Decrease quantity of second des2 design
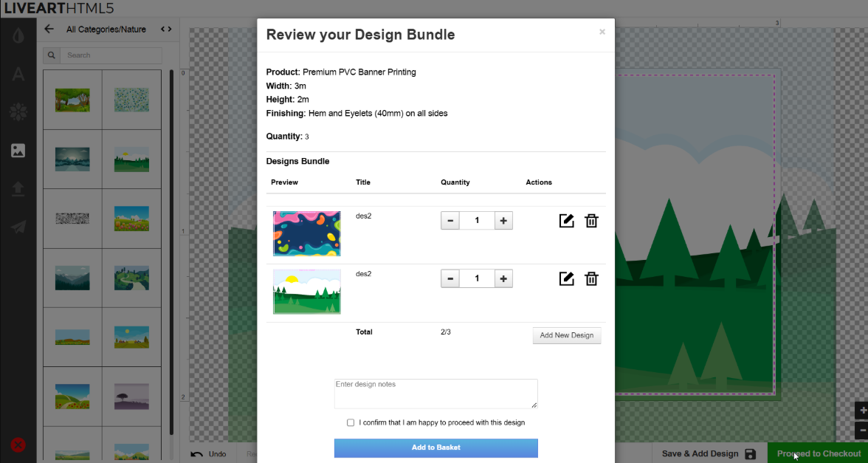The width and height of the screenshot is (868, 463). [x=450, y=278]
